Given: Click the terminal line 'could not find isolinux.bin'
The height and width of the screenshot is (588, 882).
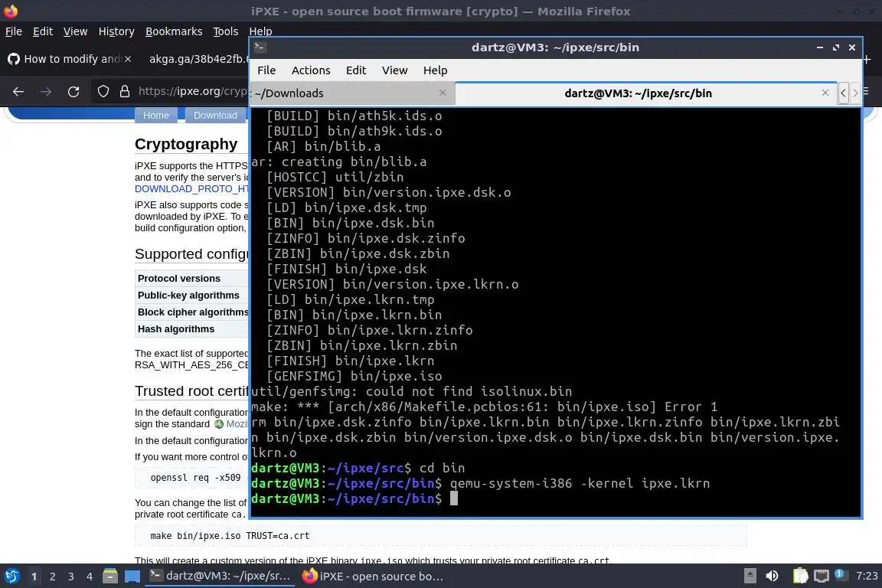Looking at the screenshot, I should pos(412,392).
